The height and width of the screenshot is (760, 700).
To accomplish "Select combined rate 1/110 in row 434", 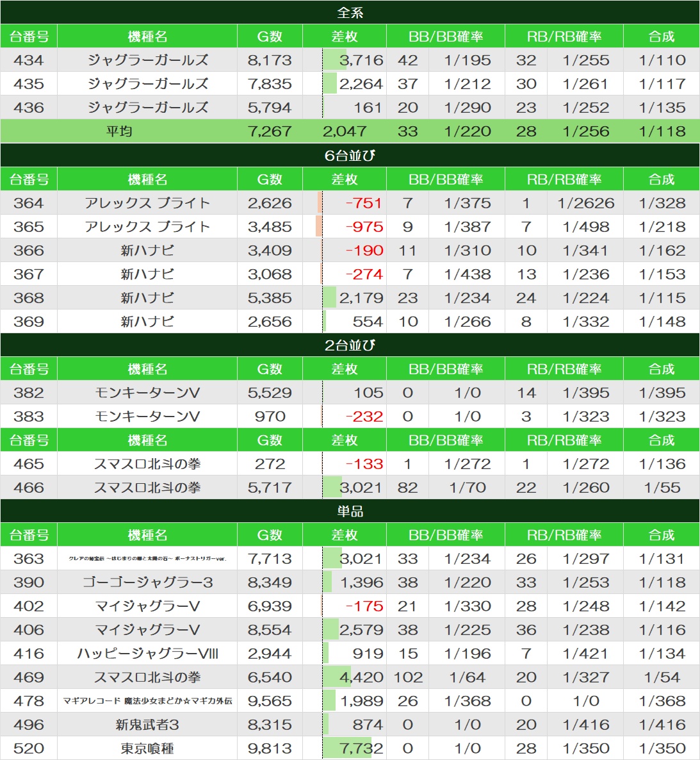I will click(x=662, y=60).
